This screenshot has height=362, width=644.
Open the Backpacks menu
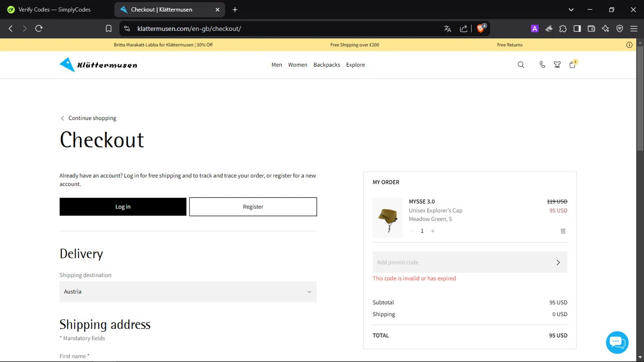(x=327, y=65)
